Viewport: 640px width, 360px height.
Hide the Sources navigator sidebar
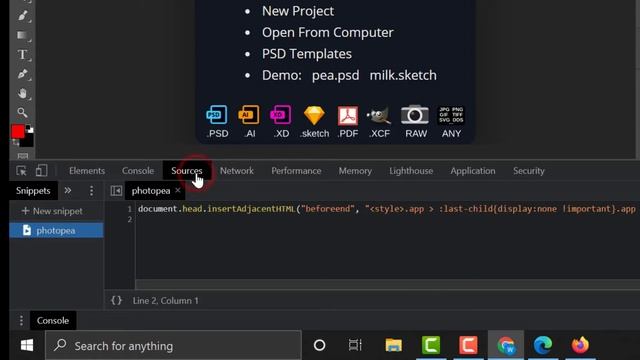116,191
